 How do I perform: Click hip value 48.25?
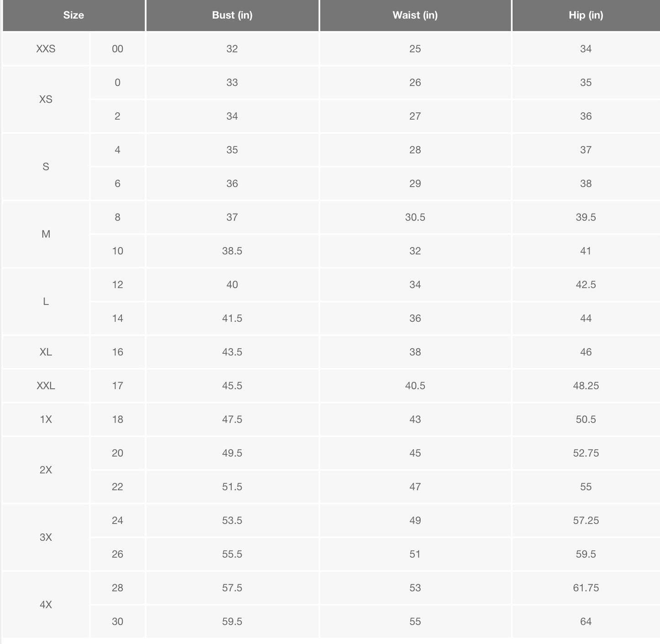pyautogui.click(x=586, y=386)
